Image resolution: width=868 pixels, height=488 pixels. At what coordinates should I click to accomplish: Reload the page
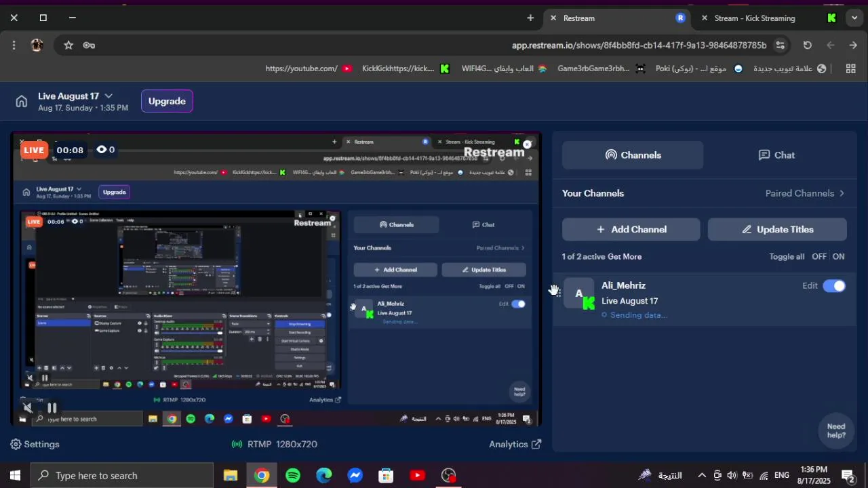point(808,45)
